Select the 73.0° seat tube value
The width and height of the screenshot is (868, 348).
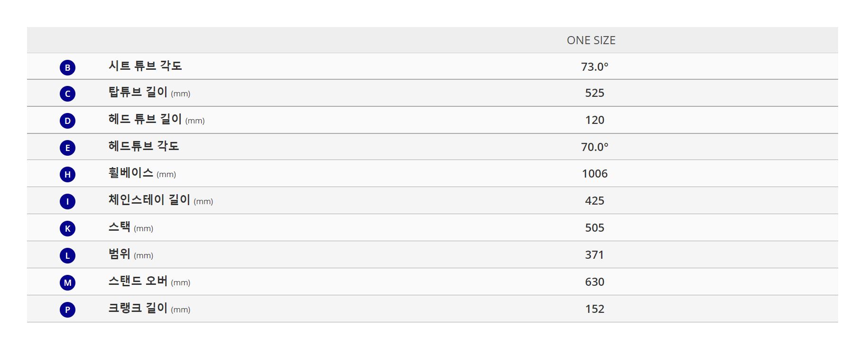[x=595, y=66]
